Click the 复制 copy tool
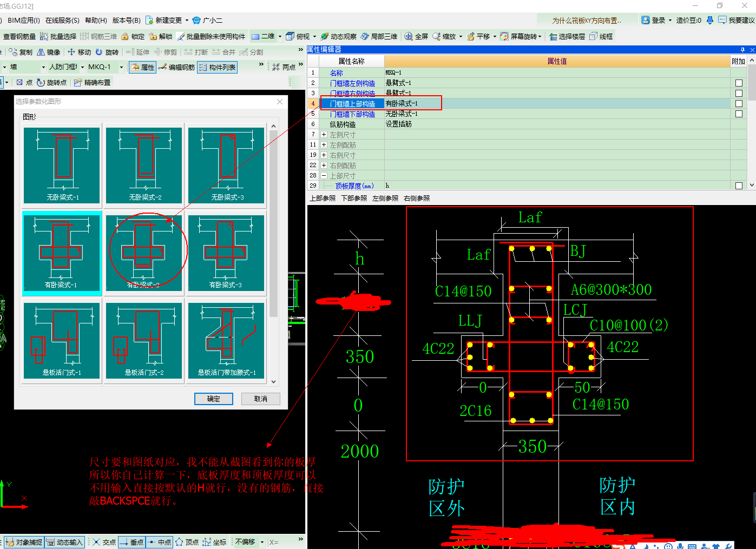This screenshot has height=549, width=756. click(x=21, y=52)
